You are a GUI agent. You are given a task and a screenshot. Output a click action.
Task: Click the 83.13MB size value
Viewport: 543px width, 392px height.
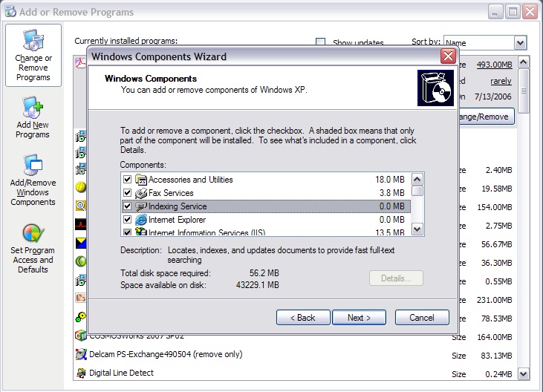496,356
